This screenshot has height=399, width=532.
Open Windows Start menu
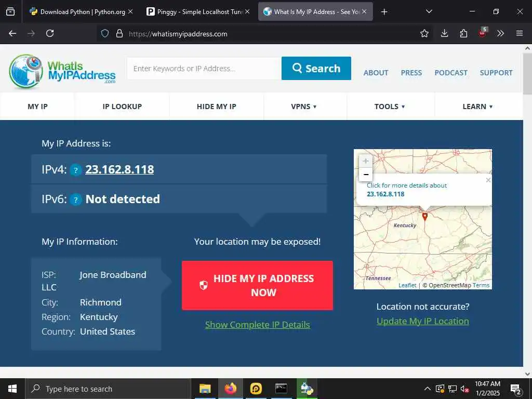tap(12, 389)
